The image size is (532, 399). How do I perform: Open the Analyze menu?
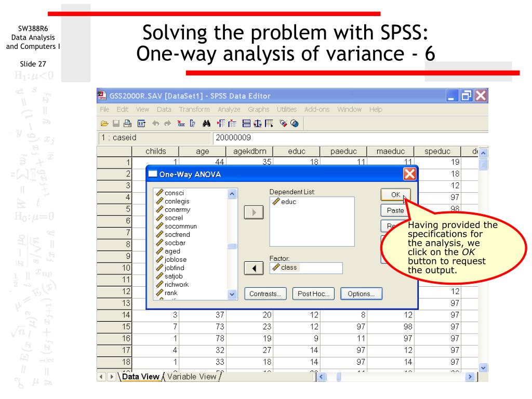click(229, 109)
